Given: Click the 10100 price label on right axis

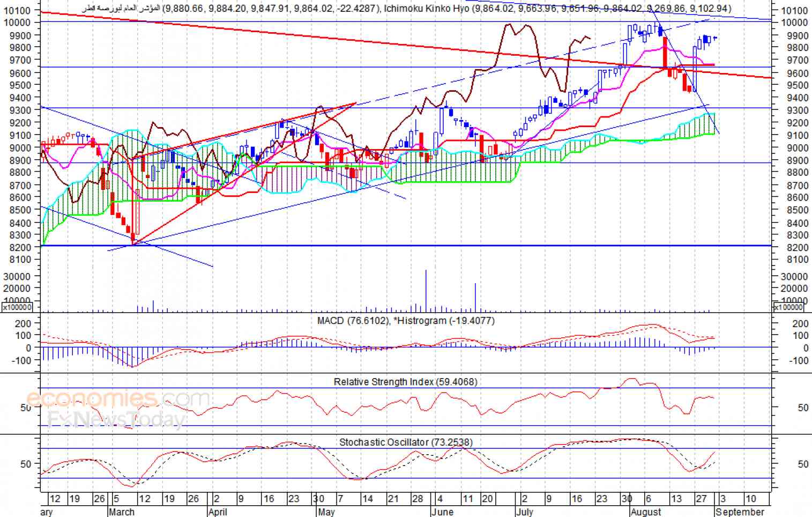Looking at the screenshot, I should pyautogui.click(x=794, y=10).
